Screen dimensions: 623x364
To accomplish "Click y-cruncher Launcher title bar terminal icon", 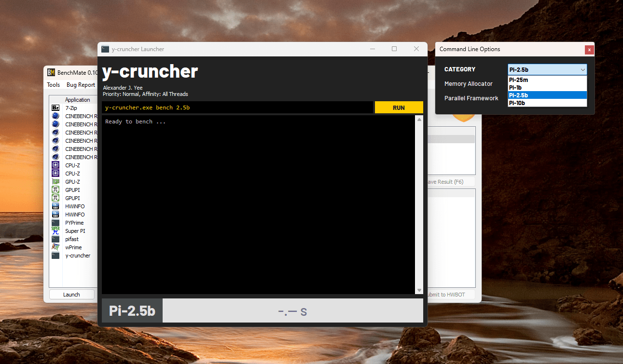I will pos(105,49).
